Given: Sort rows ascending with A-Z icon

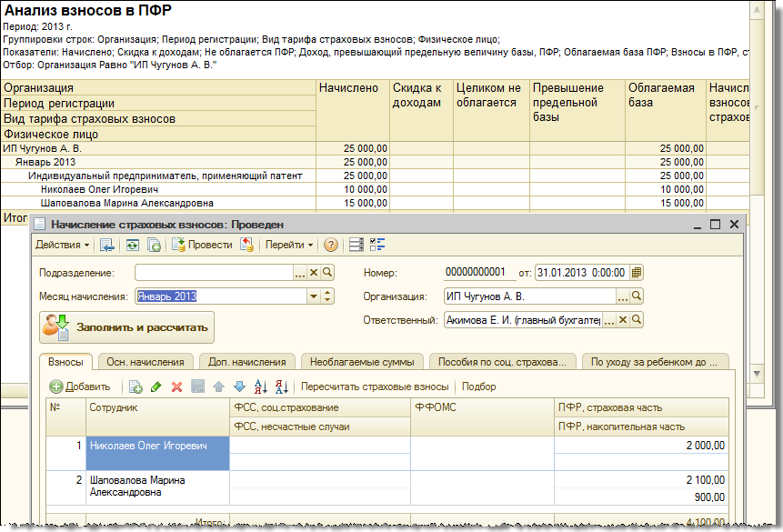Looking at the screenshot, I should click(261, 386).
